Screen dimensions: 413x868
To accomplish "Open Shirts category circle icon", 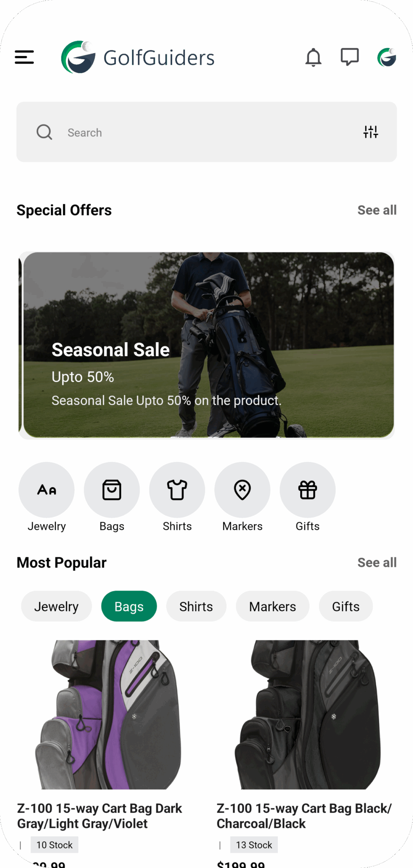I will click(x=177, y=490).
